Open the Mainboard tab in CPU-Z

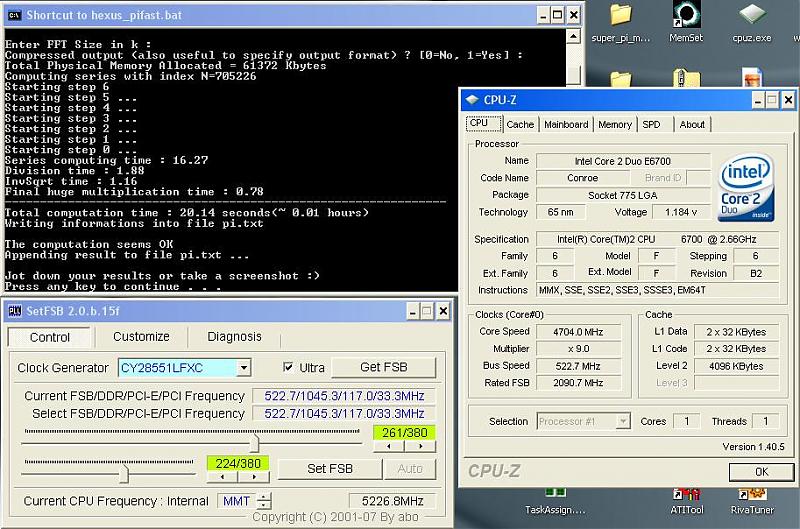(x=566, y=124)
